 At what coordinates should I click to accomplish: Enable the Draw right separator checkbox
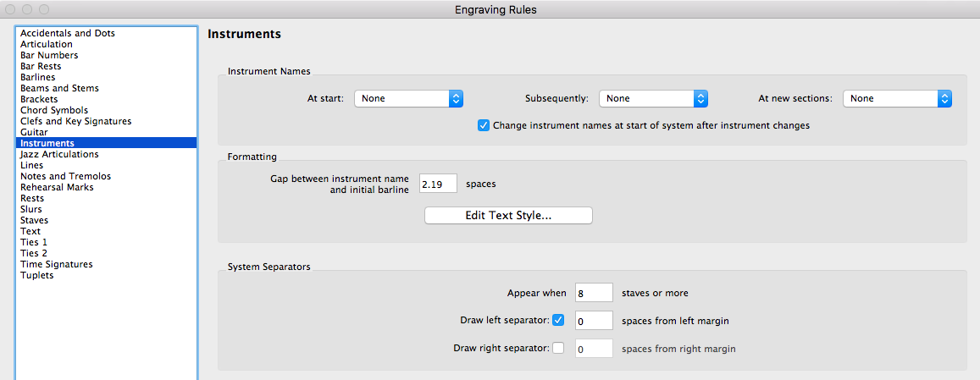coord(558,348)
